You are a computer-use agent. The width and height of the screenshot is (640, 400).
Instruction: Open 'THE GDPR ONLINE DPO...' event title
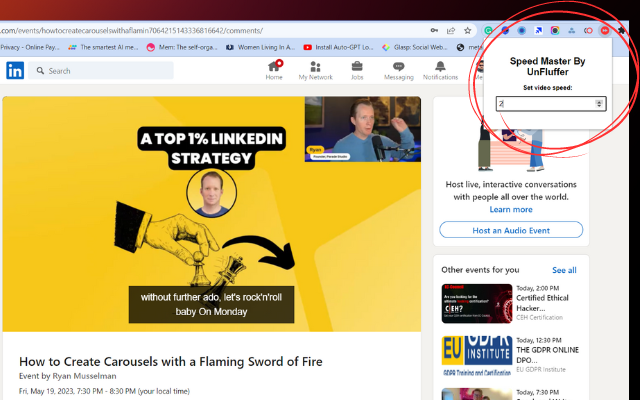pyautogui.click(x=547, y=355)
